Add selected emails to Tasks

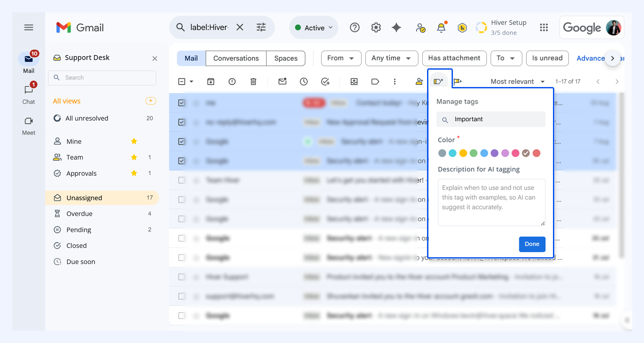(325, 82)
